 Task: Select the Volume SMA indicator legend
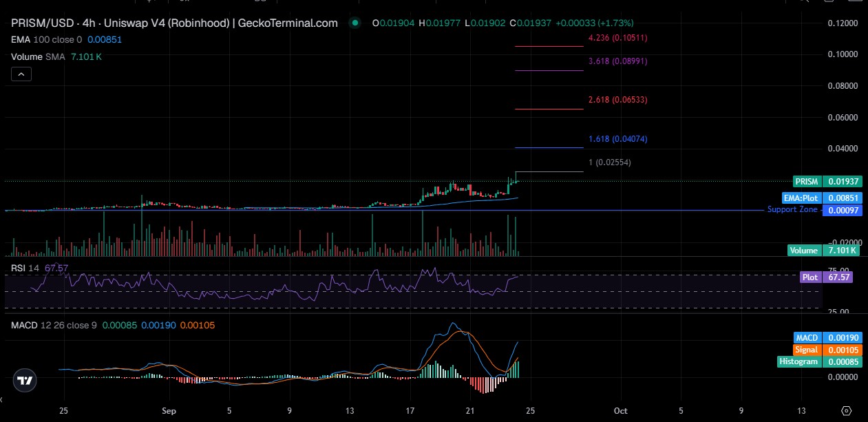click(x=38, y=56)
